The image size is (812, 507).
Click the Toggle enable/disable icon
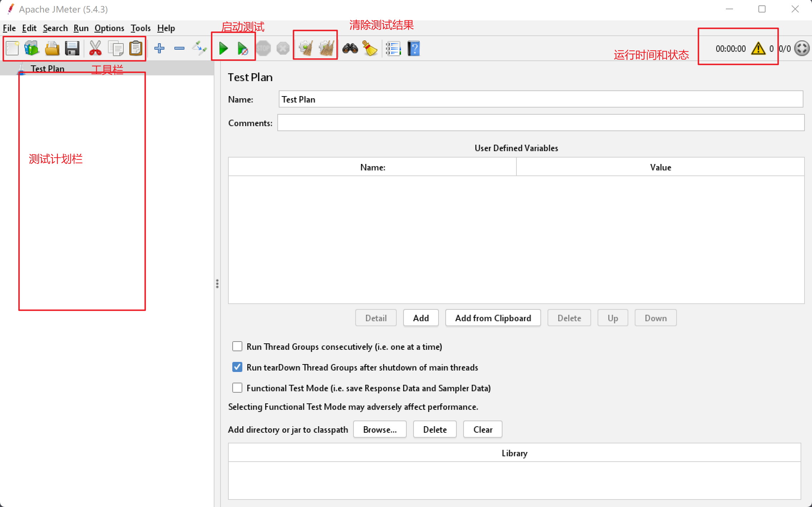[199, 48]
